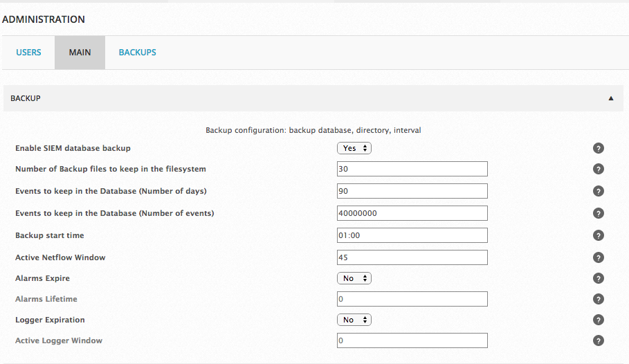Open Enable SIEM database backup dropdown
Screen dimensions: 629x364
pos(354,148)
